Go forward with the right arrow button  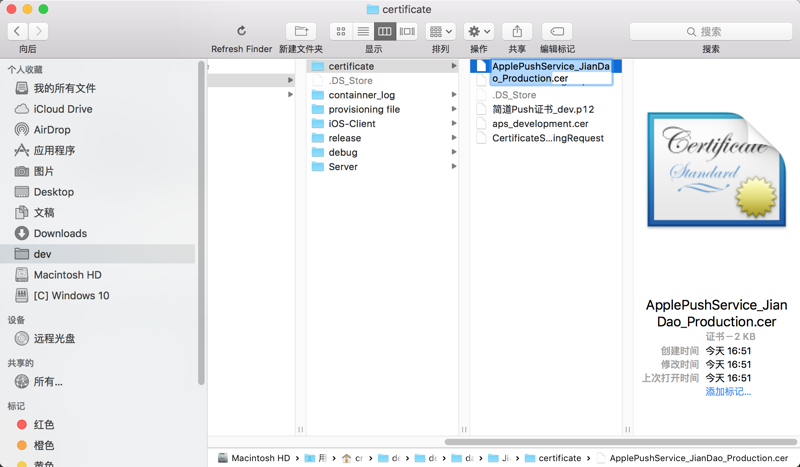(x=38, y=31)
